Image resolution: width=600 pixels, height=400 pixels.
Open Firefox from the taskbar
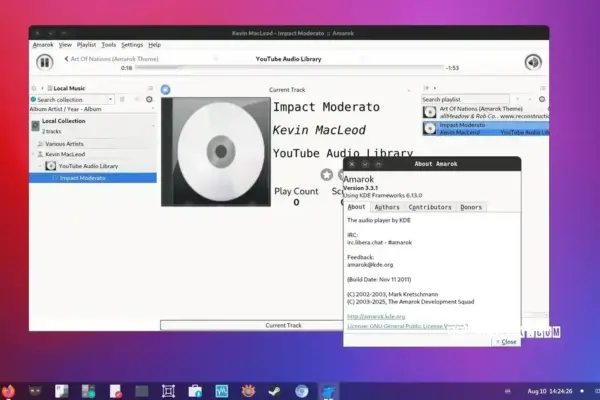click(x=8, y=391)
